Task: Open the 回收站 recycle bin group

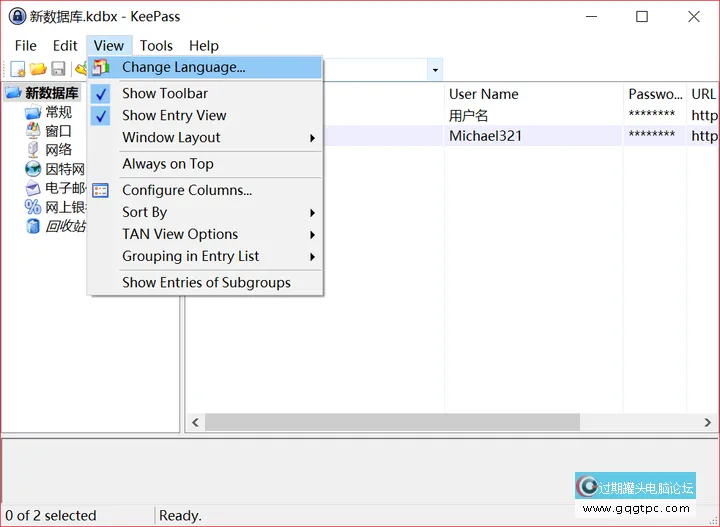Action: 33,226
